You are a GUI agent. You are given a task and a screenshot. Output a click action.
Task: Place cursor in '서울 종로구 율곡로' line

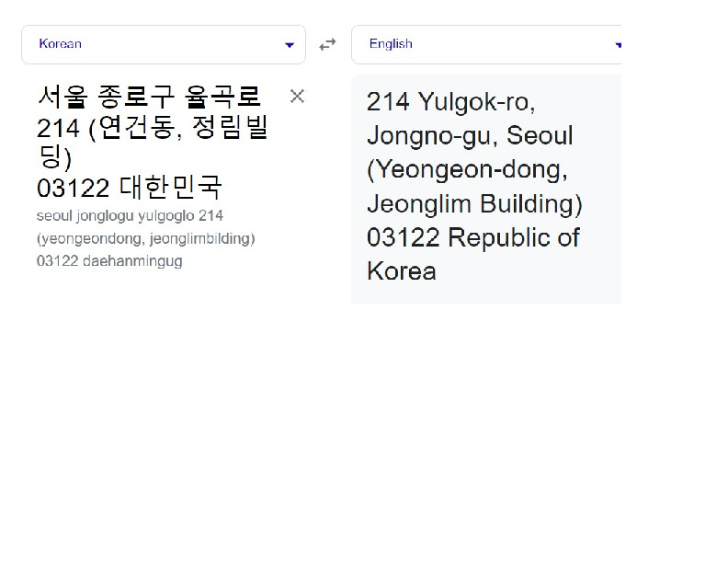pos(149,97)
